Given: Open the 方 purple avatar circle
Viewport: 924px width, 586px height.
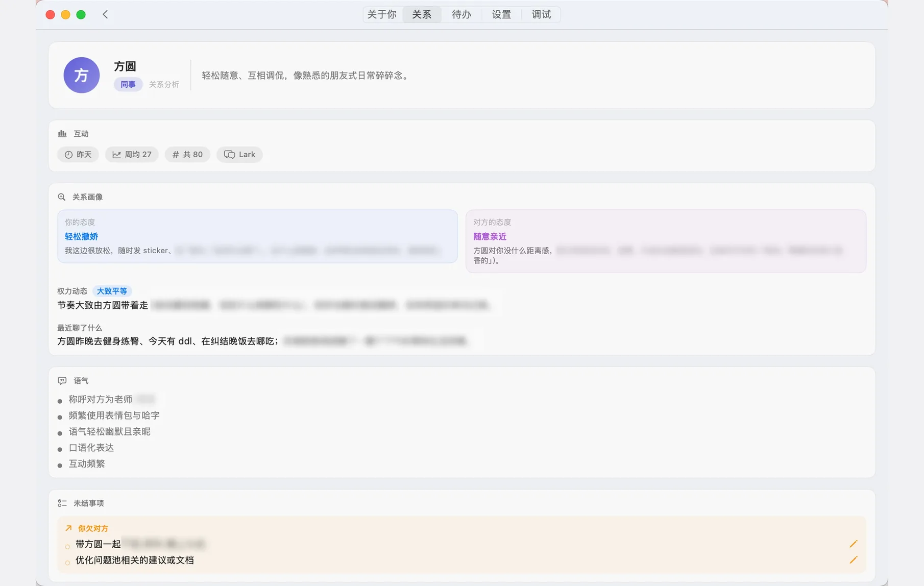Looking at the screenshot, I should click(82, 75).
